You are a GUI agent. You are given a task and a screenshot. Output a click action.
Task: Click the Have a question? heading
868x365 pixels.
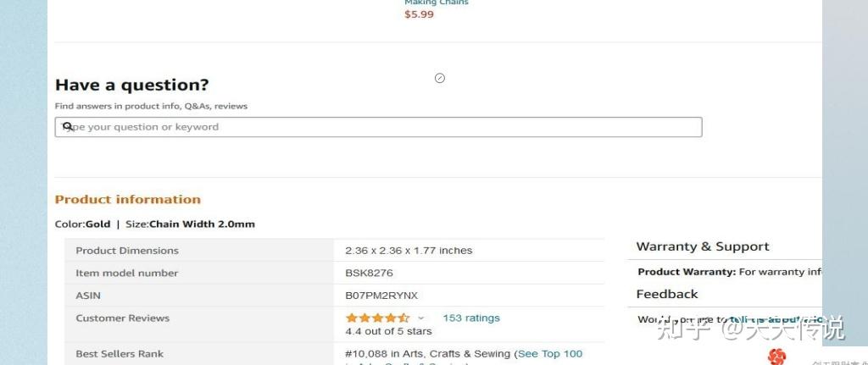[131, 85]
